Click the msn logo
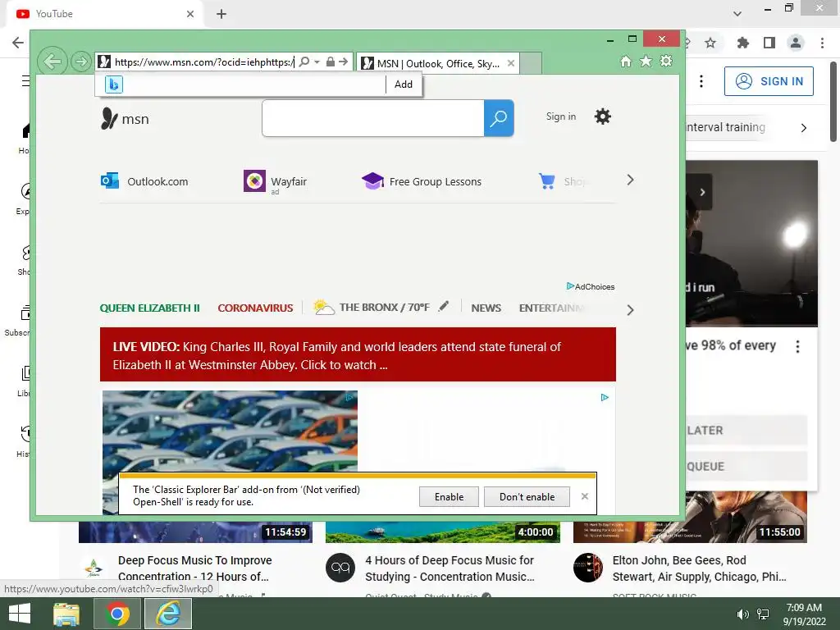Screen dimensions: 840x630 tap(125, 118)
